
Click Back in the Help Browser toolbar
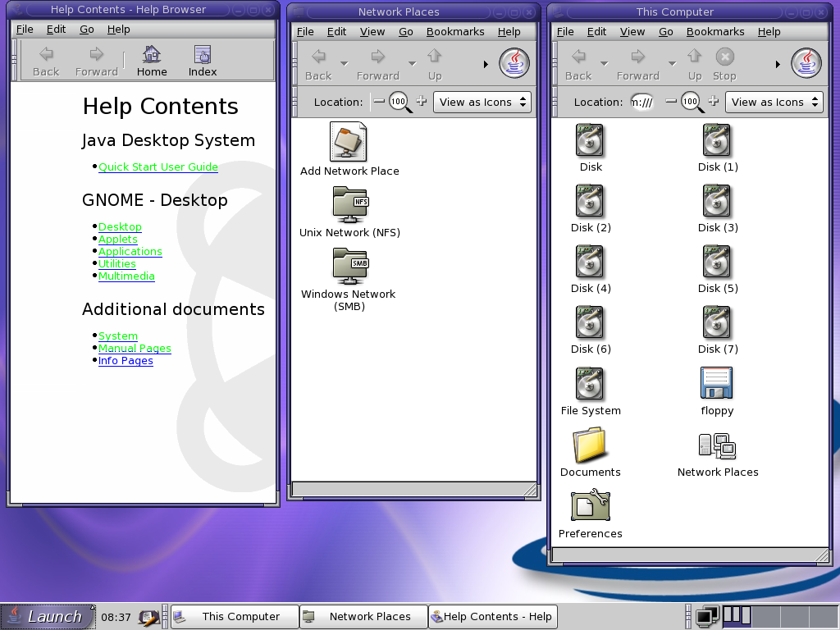(46, 61)
